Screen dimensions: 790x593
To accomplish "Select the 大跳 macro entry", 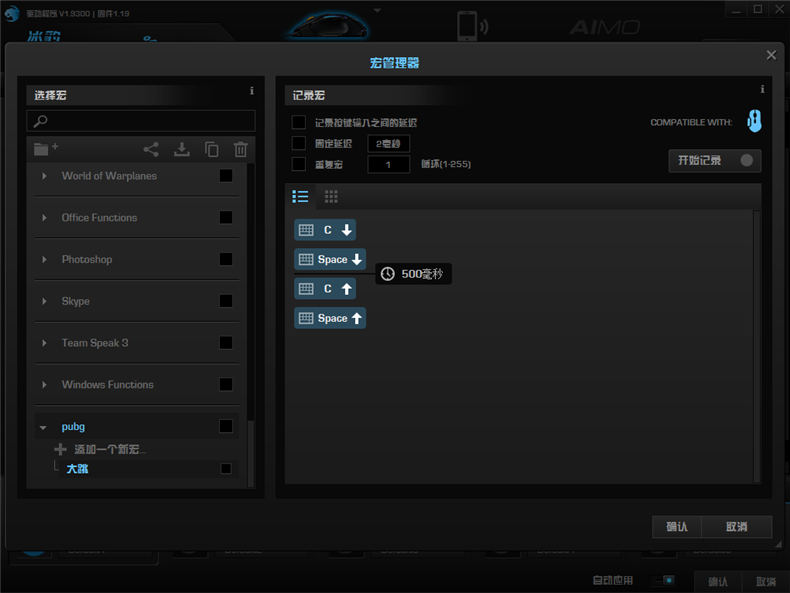I will 77,468.
